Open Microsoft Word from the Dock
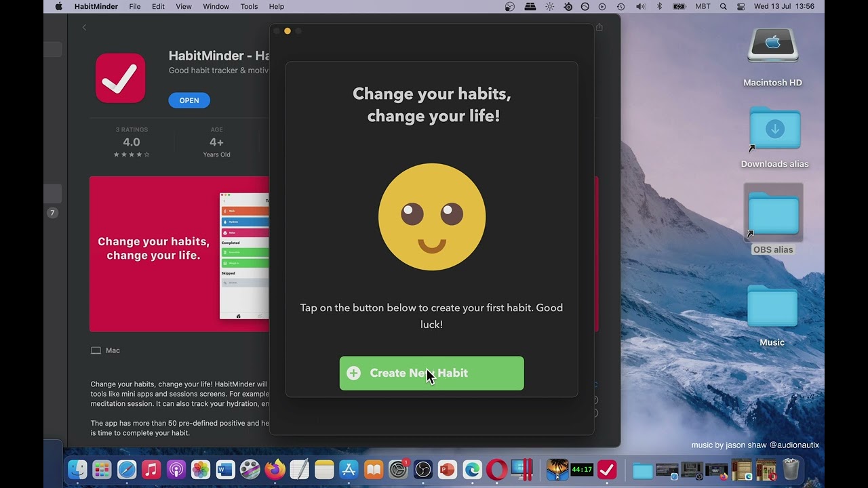This screenshot has height=488, width=868. 225,469
